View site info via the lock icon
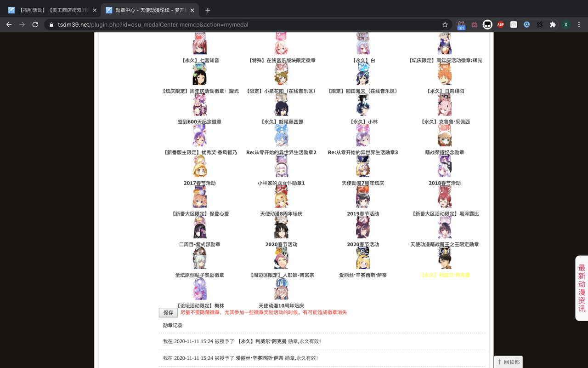 (51, 25)
